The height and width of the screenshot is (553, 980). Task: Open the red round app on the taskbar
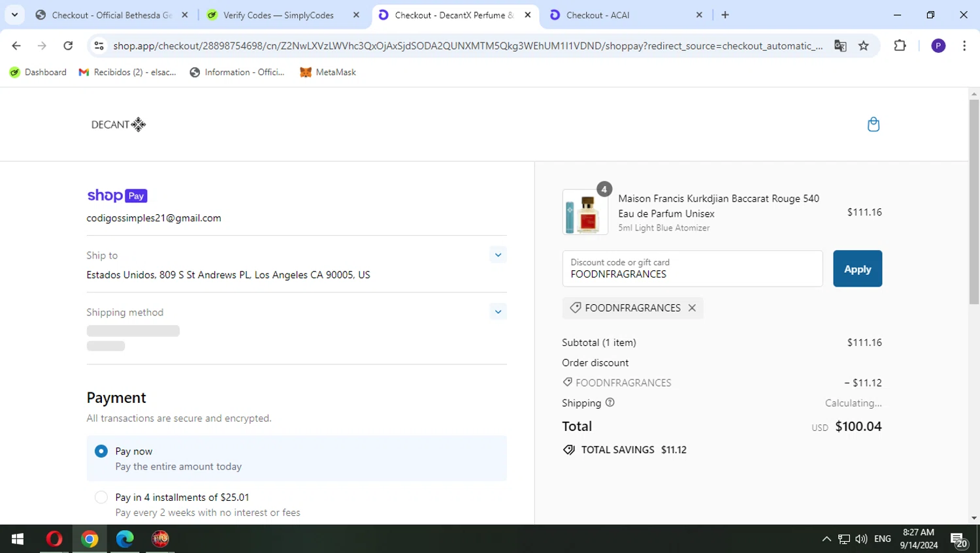pyautogui.click(x=160, y=539)
